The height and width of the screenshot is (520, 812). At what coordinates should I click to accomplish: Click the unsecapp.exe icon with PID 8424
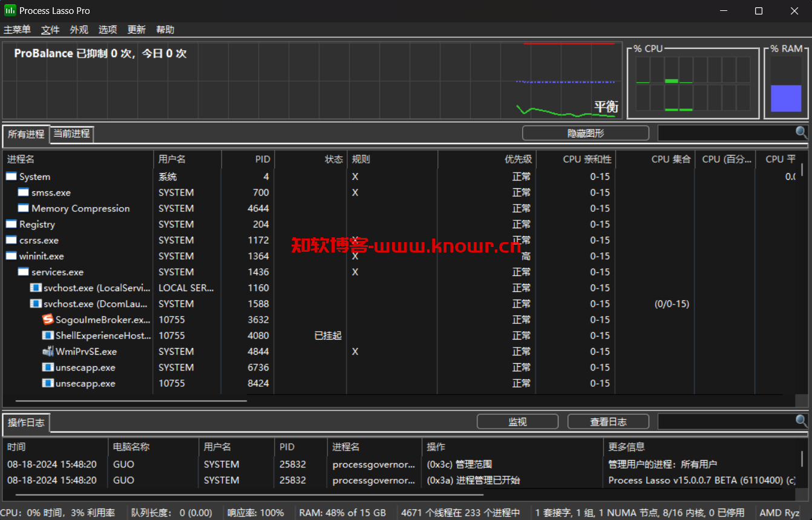click(48, 383)
